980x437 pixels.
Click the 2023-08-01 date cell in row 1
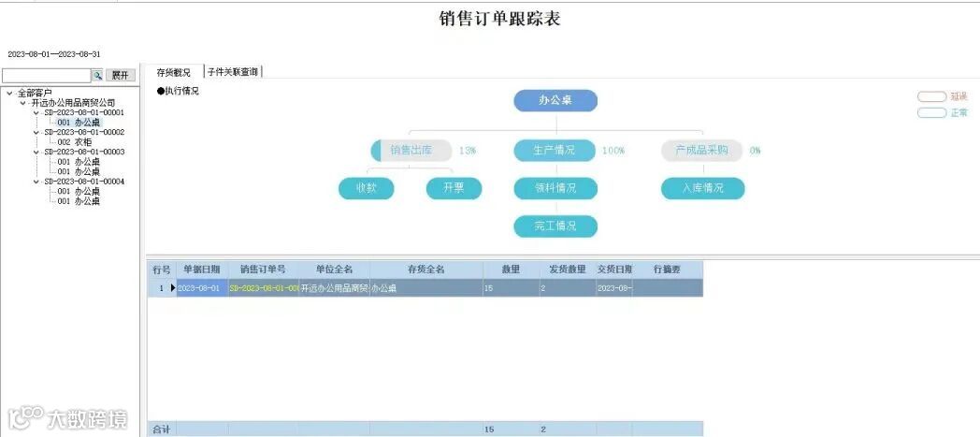[x=202, y=288]
